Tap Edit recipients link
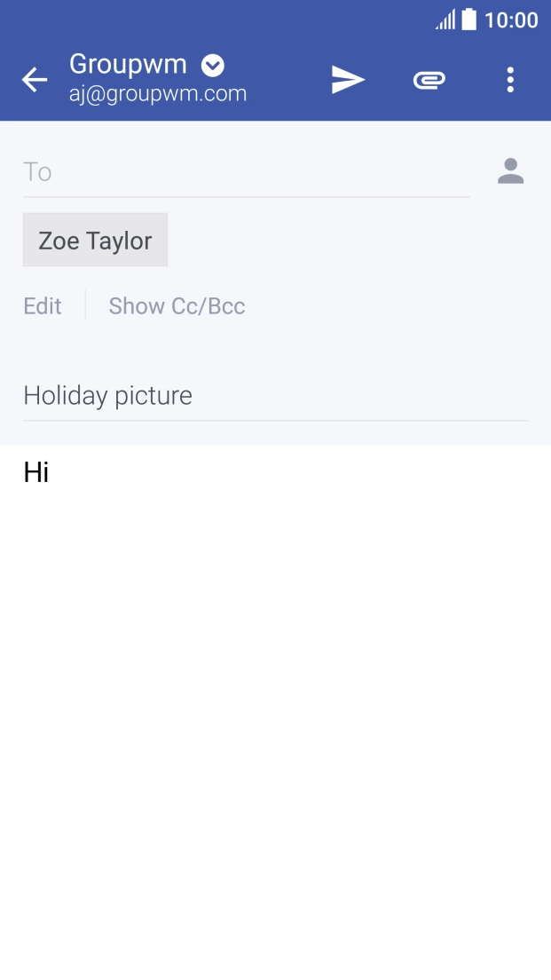 point(43,305)
